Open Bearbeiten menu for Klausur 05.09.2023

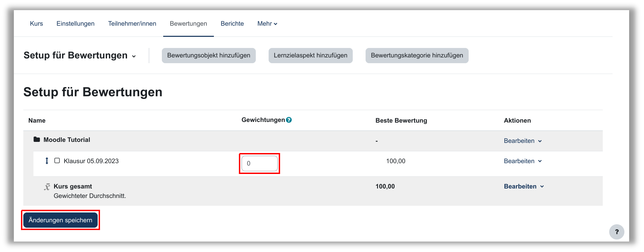click(522, 161)
